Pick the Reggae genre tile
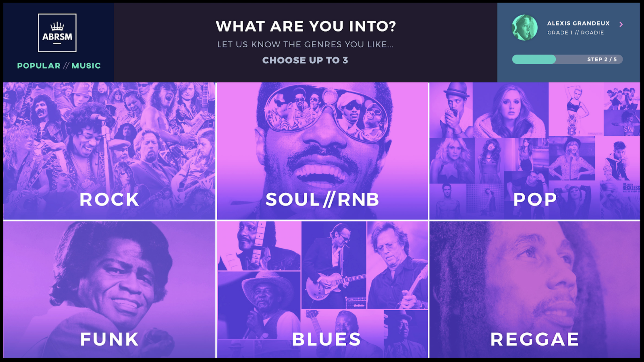The width and height of the screenshot is (644, 362). click(534, 290)
